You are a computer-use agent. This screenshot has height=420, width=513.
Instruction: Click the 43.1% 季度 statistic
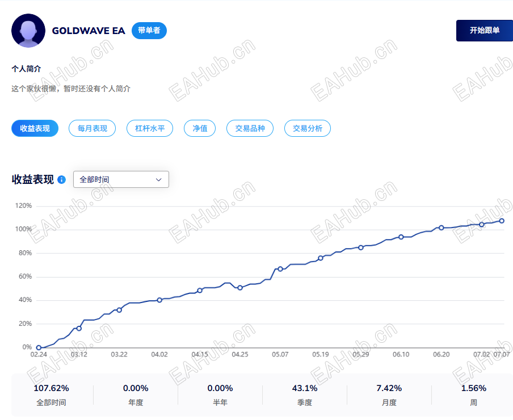tap(305, 395)
